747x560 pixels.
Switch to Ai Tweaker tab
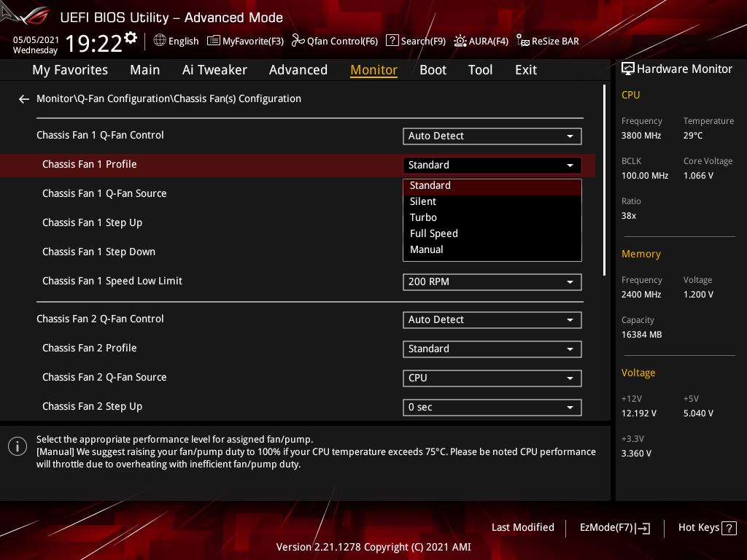pyautogui.click(x=214, y=70)
